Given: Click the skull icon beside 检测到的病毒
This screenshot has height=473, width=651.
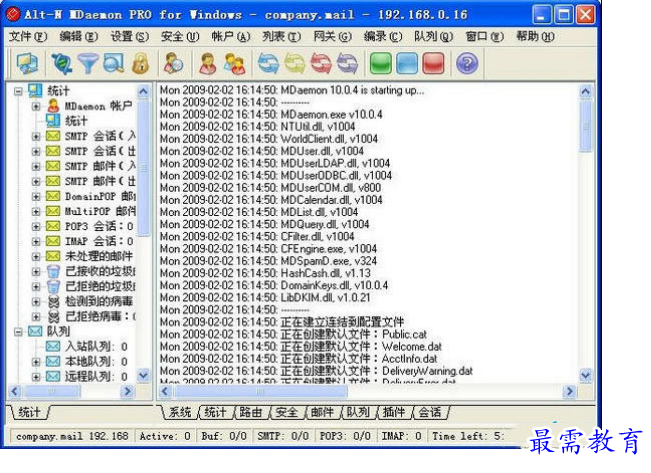Looking at the screenshot, I should (53, 301).
